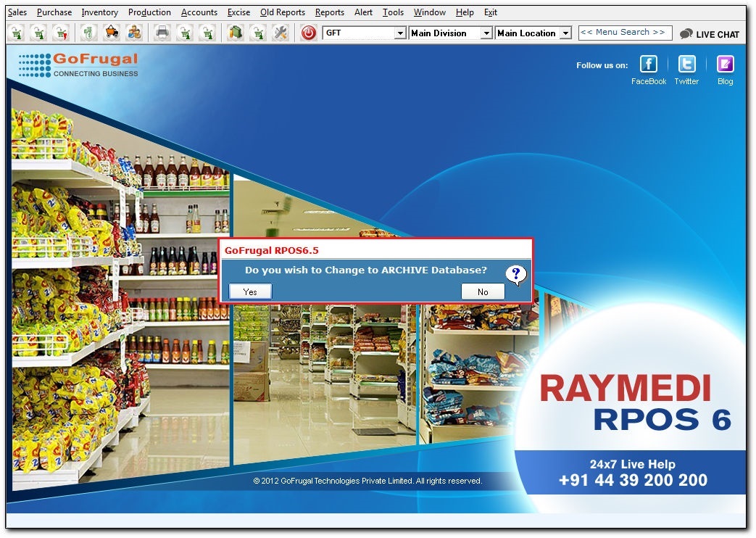Click the GoFrugal Technologies copyright text
This screenshot has height=538, width=756.
coord(367,481)
